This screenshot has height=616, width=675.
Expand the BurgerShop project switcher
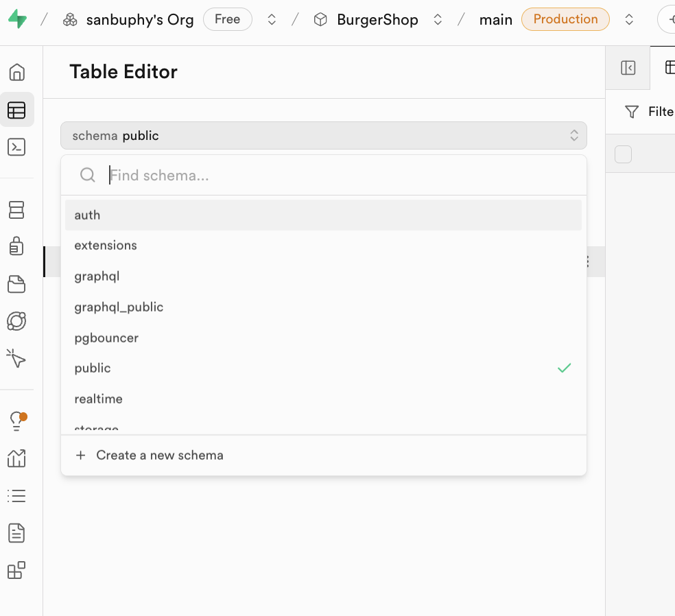click(438, 20)
